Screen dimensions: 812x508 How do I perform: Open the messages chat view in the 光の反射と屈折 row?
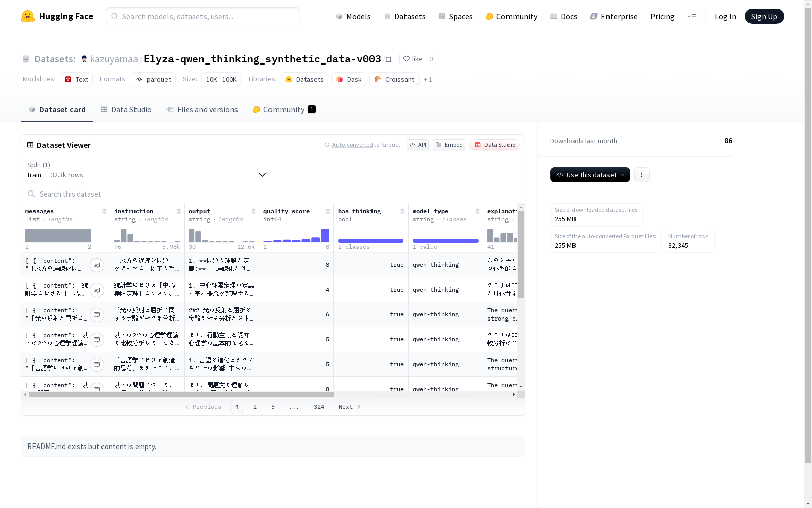97,315
